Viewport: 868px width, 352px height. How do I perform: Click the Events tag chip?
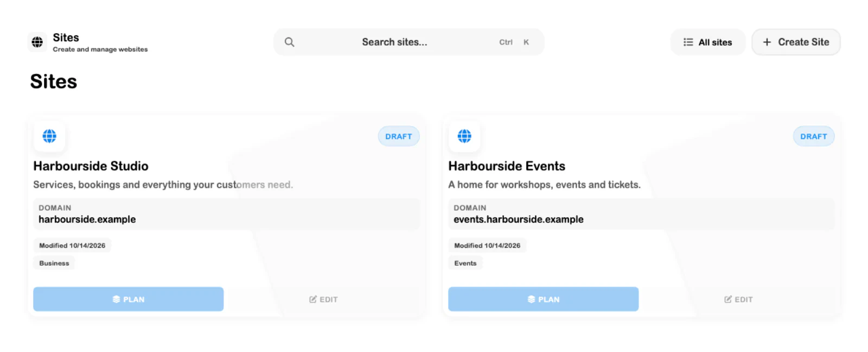point(465,263)
